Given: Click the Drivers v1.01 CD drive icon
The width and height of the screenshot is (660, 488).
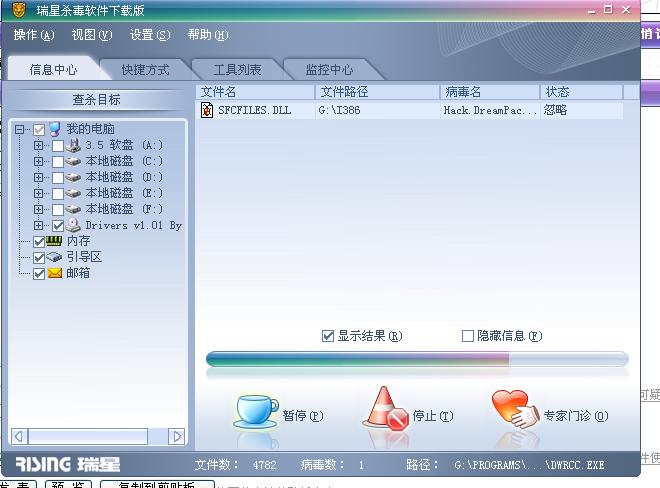Looking at the screenshot, I should (73, 225).
